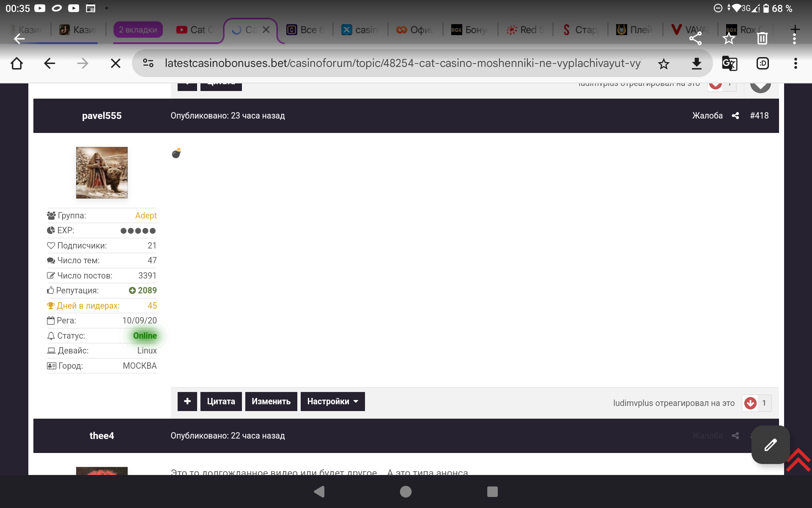The height and width of the screenshot is (508, 812).
Task: Expand the 2 вкладки tab group
Action: [138, 30]
